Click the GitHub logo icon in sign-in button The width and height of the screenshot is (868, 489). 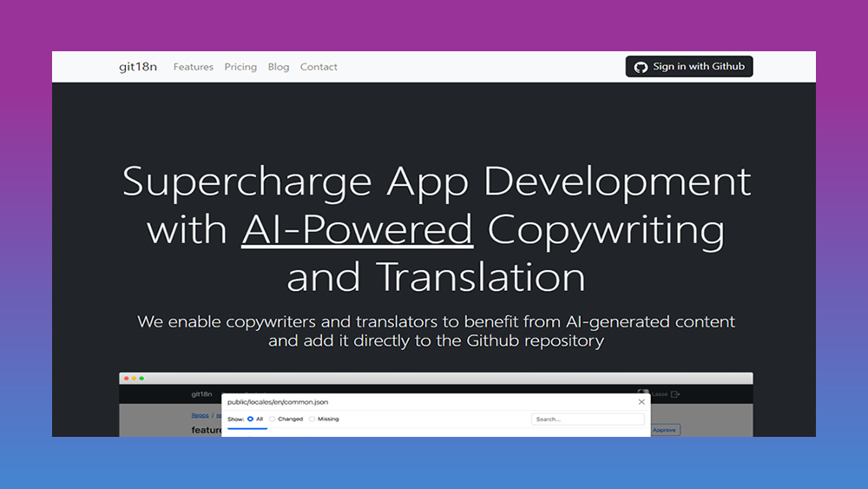641,67
